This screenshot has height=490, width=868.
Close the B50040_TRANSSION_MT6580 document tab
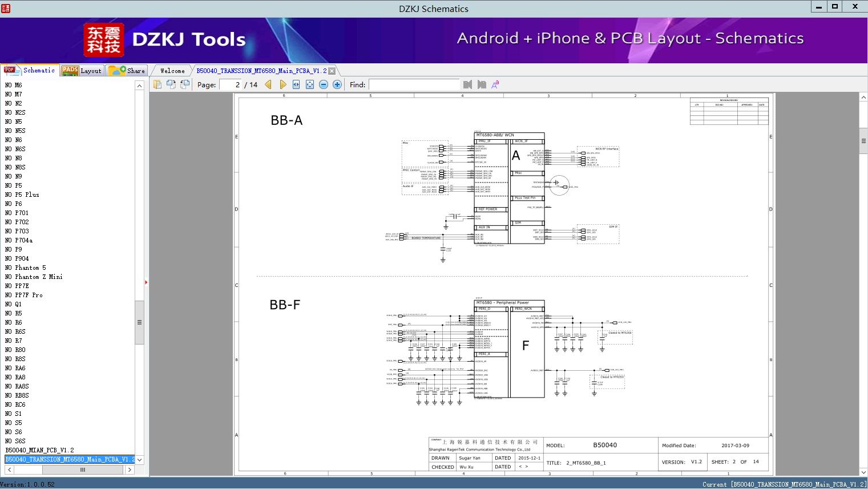pyautogui.click(x=332, y=71)
